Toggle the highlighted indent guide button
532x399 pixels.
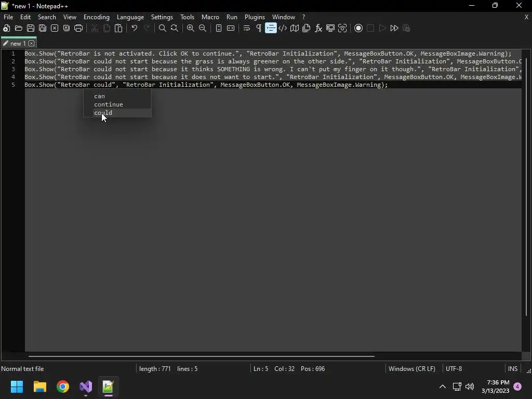271,28
